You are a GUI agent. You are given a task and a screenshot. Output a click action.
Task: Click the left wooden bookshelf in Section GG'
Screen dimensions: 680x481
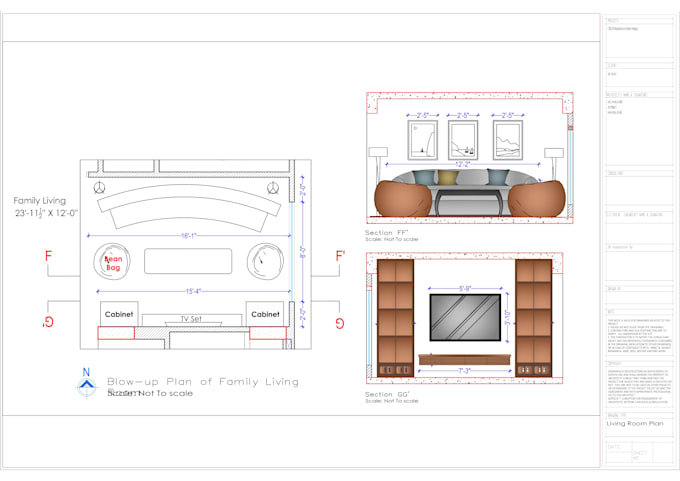pos(395,318)
